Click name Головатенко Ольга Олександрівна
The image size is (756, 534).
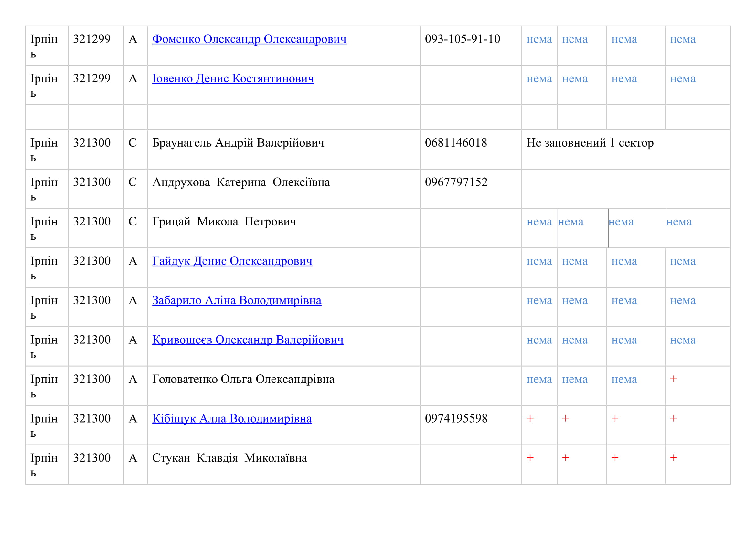pyautogui.click(x=243, y=379)
